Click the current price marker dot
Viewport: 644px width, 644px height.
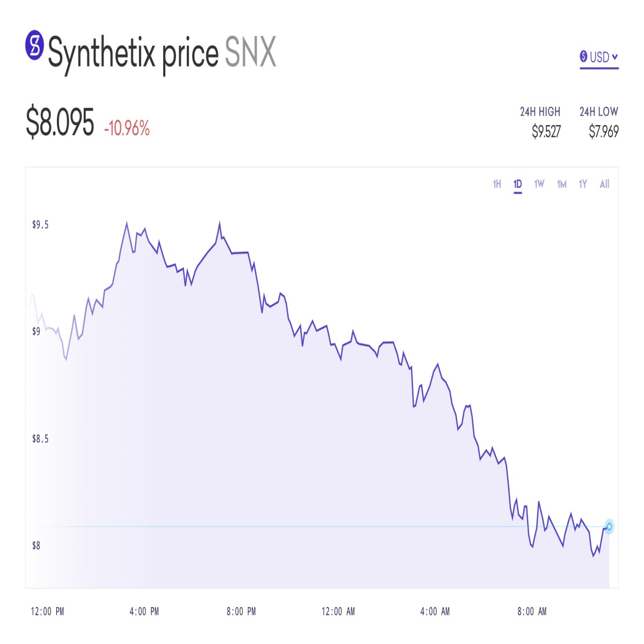point(609,526)
